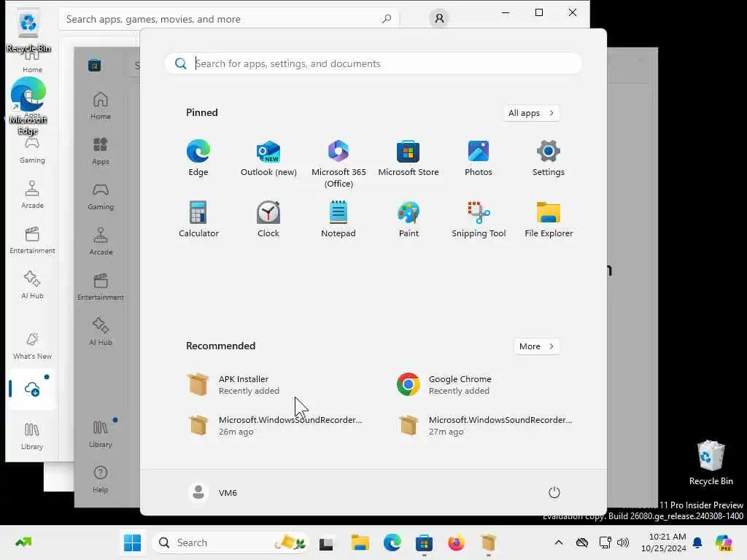Select Entertainment in front Store sidebar

coord(32,241)
